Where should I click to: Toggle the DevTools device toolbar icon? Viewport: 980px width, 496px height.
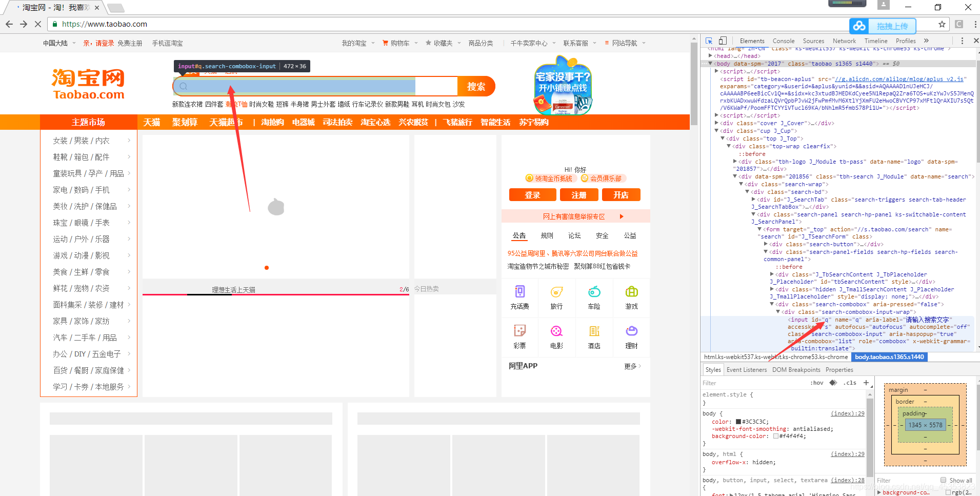tap(723, 41)
